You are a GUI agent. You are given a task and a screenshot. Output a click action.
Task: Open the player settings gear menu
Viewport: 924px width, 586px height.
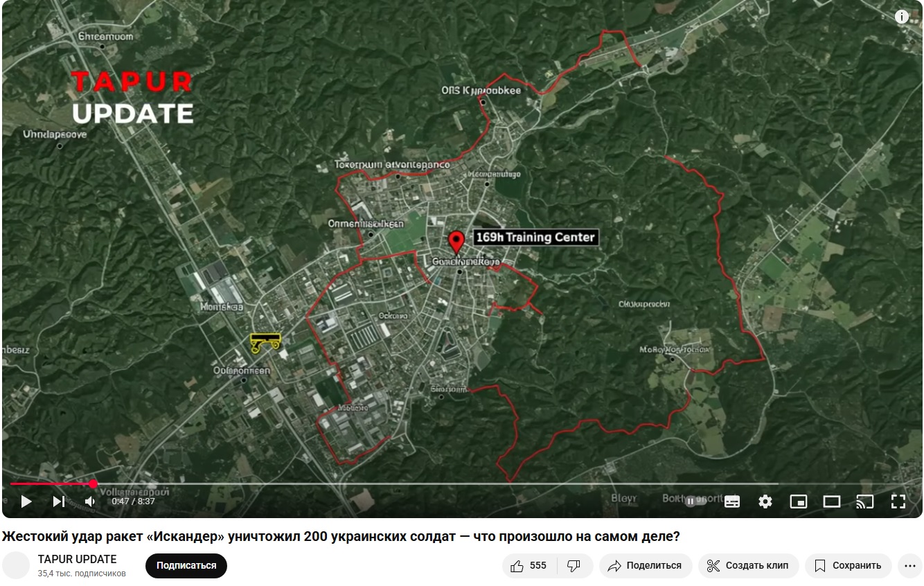(765, 501)
